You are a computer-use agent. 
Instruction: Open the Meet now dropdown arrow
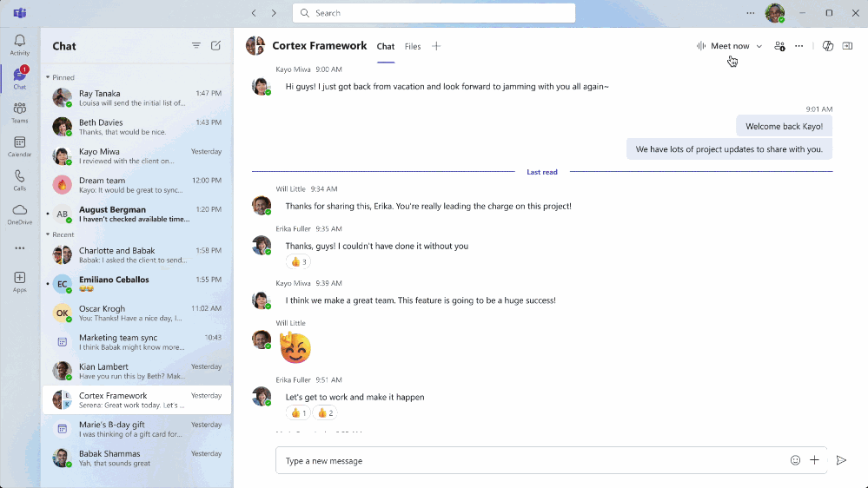pyautogui.click(x=759, y=46)
